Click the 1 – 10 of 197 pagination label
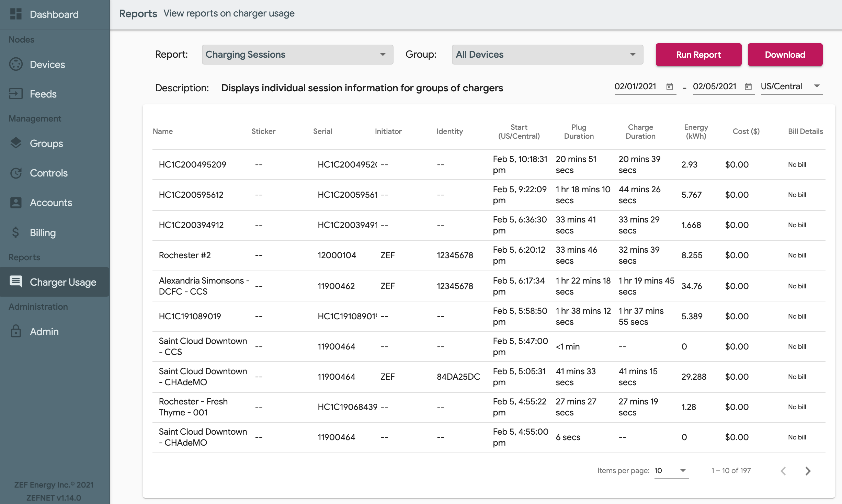 click(731, 471)
